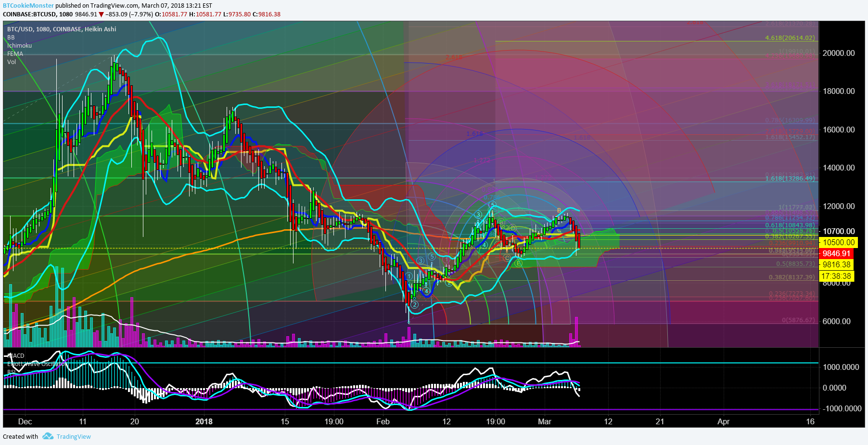
Task: Click the 2018 year marker on time axis
Action: tap(204, 421)
